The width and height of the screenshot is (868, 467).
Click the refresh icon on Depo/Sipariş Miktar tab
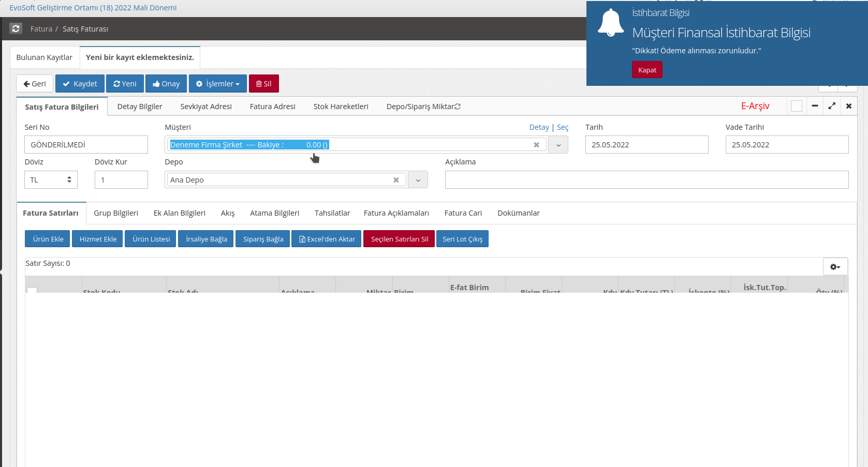coord(458,107)
